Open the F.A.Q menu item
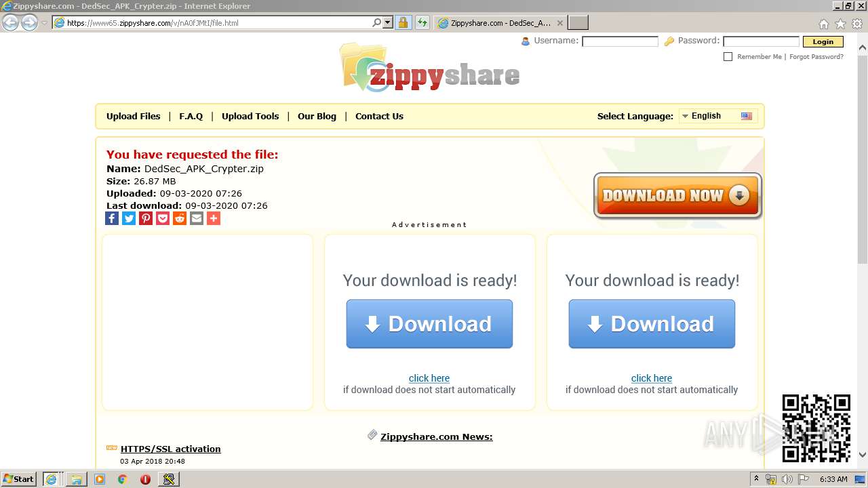Image resolution: width=868 pixels, height=488 pixels. pyautogui.click(x=191, y=116)
